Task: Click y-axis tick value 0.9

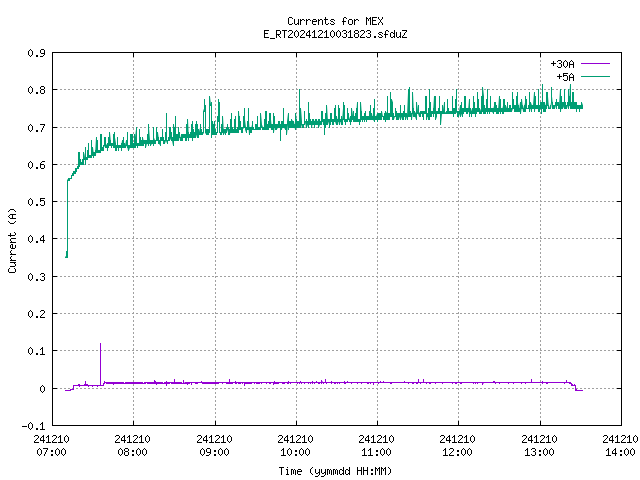Action: tap(36, 53)
